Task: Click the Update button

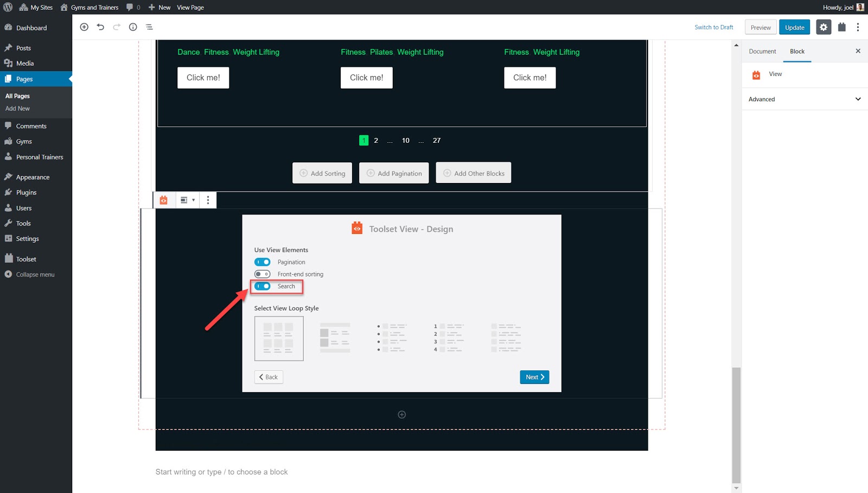Action: point(794,27)
